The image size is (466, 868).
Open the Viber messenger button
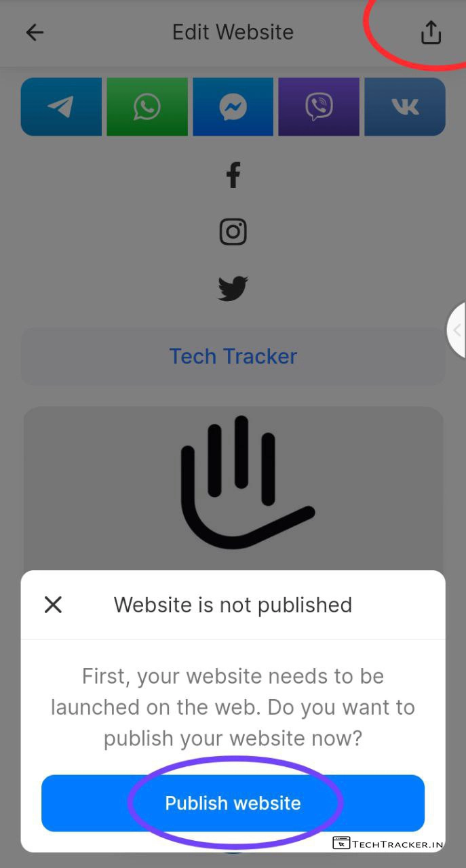click(319, 106)
